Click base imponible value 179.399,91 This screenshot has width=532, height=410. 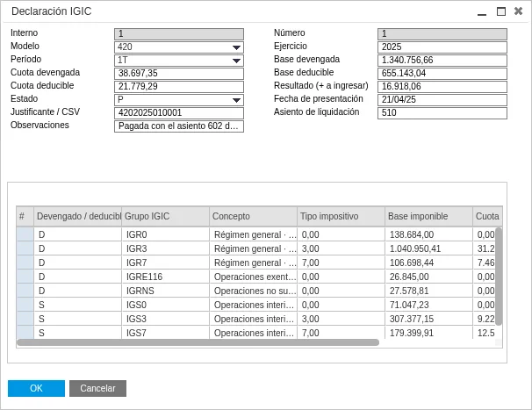pyautogui.click(x=429, y=333)
